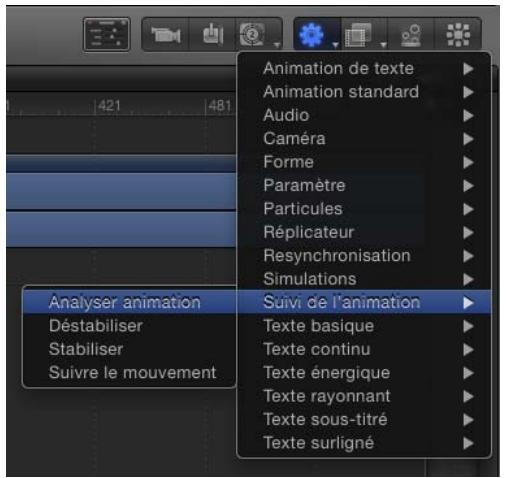Click the add light icon

pos(213,34)
